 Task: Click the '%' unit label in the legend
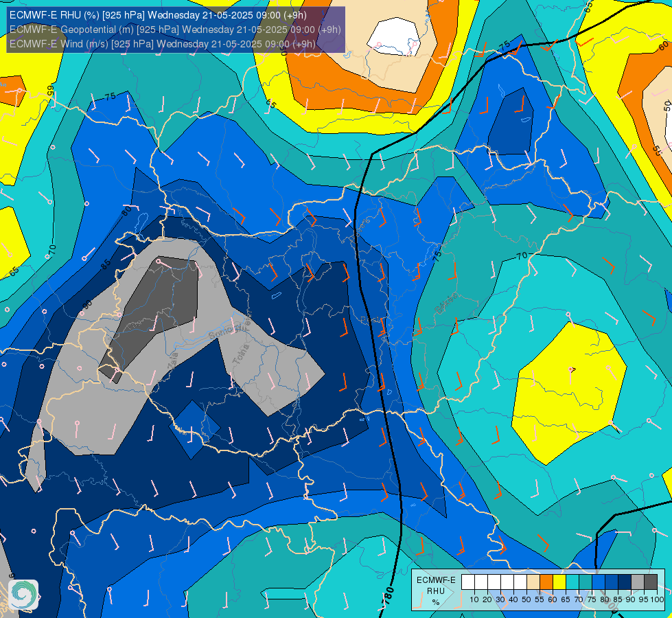(436, 602)
